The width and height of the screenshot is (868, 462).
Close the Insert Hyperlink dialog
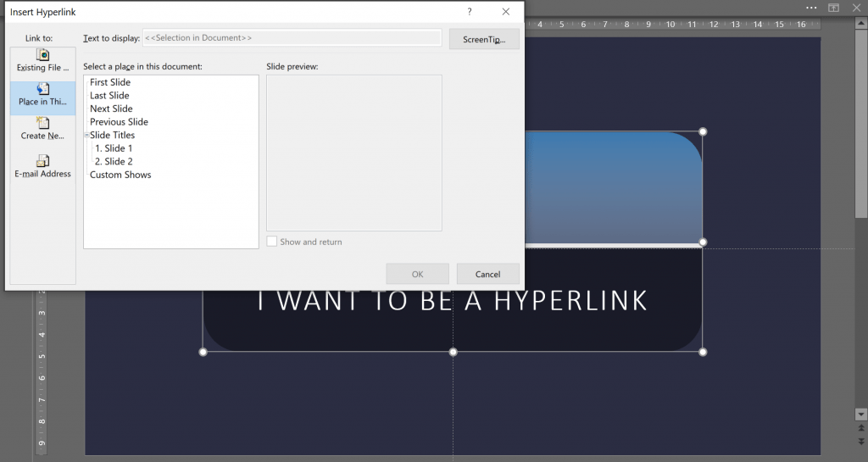[x=505, y=12]
